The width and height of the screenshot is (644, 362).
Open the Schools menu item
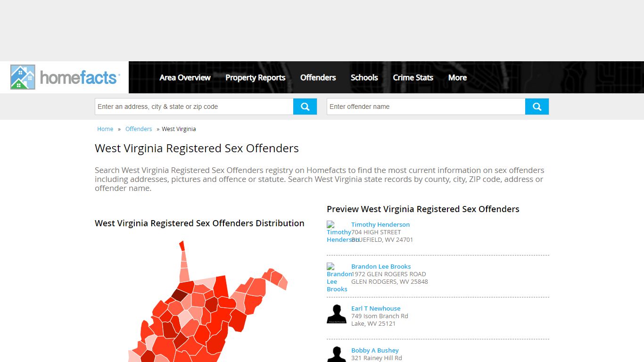[364, 77]
